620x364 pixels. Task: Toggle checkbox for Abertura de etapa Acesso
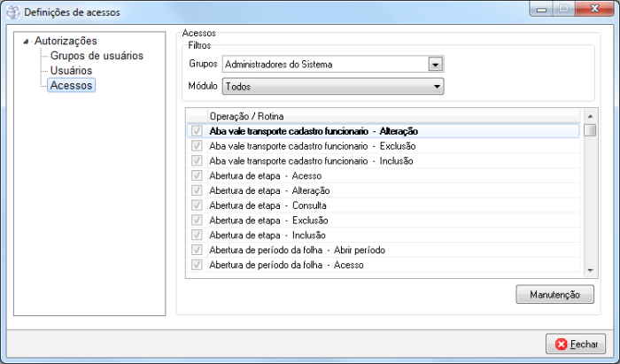click(197, 176)
